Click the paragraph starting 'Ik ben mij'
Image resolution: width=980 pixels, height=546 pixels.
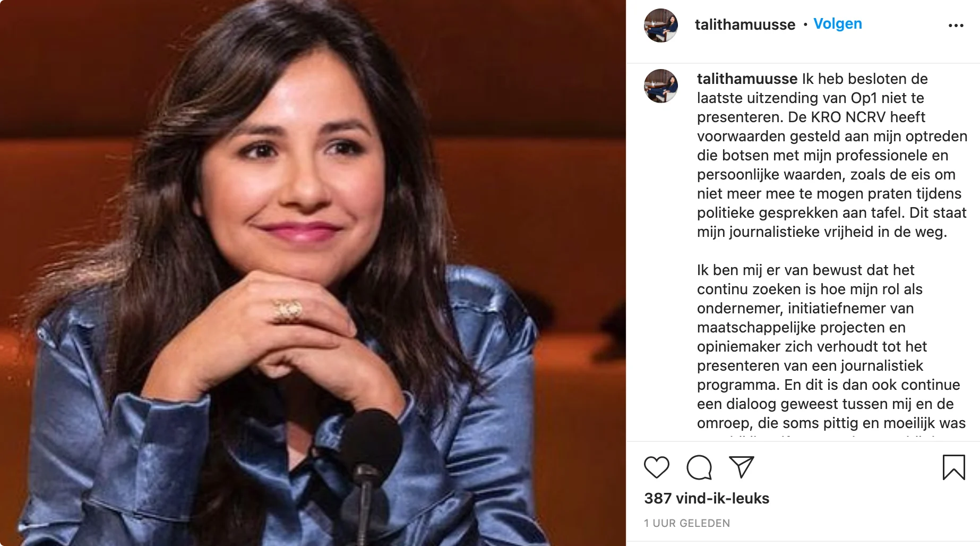(831, 346)
